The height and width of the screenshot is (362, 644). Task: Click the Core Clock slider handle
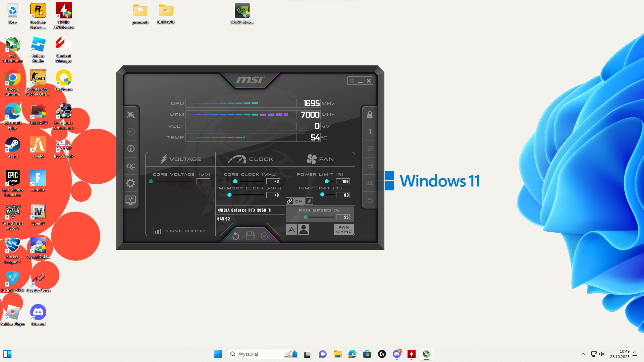(x=235, y=181)
